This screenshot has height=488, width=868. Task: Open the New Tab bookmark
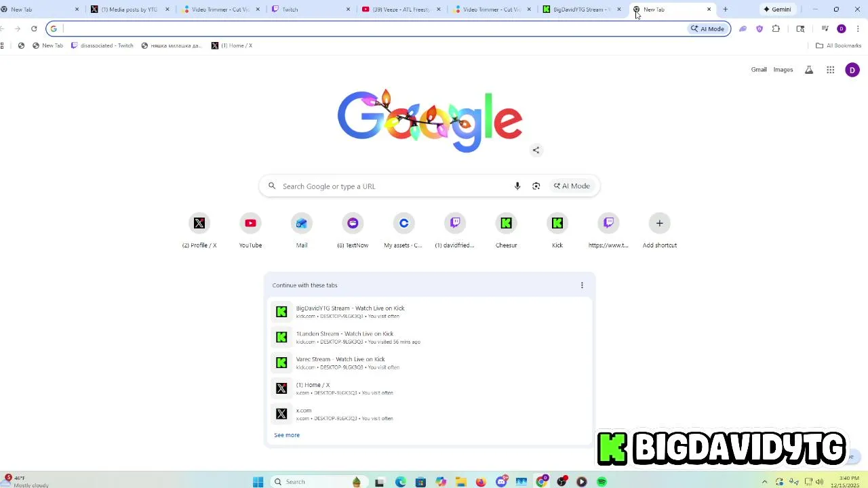pos(47,45)
